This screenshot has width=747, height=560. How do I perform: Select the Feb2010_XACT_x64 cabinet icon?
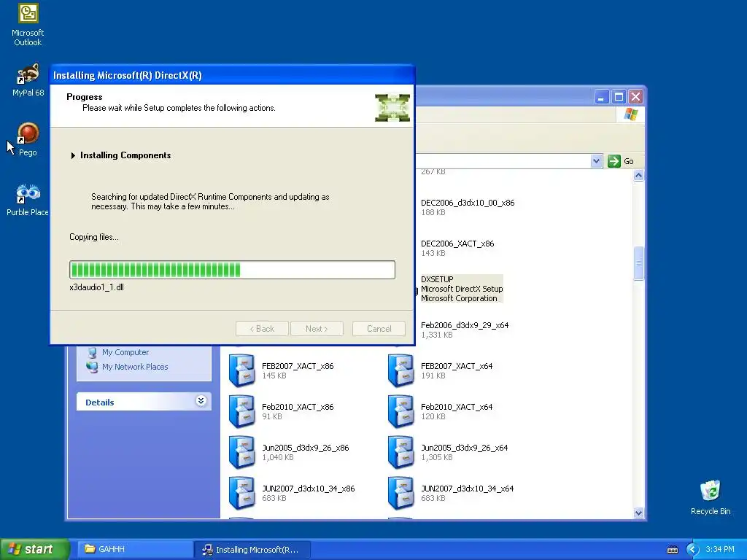pyautogui.click(x=400, y=411)
